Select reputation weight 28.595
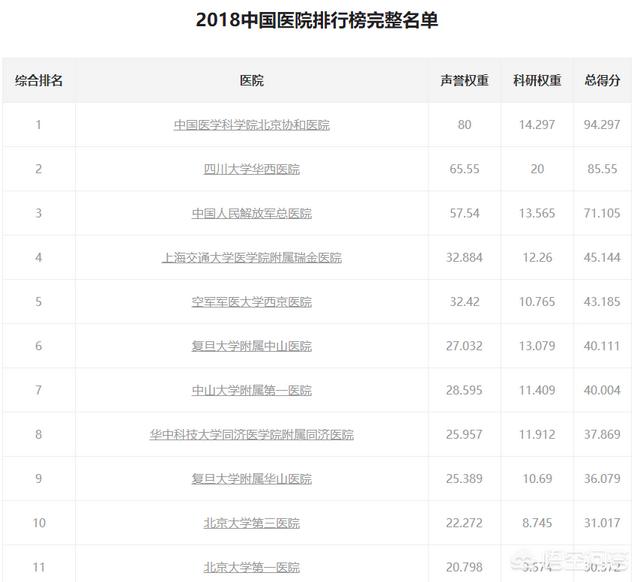This screenshot has width=640, height=582. click(x=464, y=390)
